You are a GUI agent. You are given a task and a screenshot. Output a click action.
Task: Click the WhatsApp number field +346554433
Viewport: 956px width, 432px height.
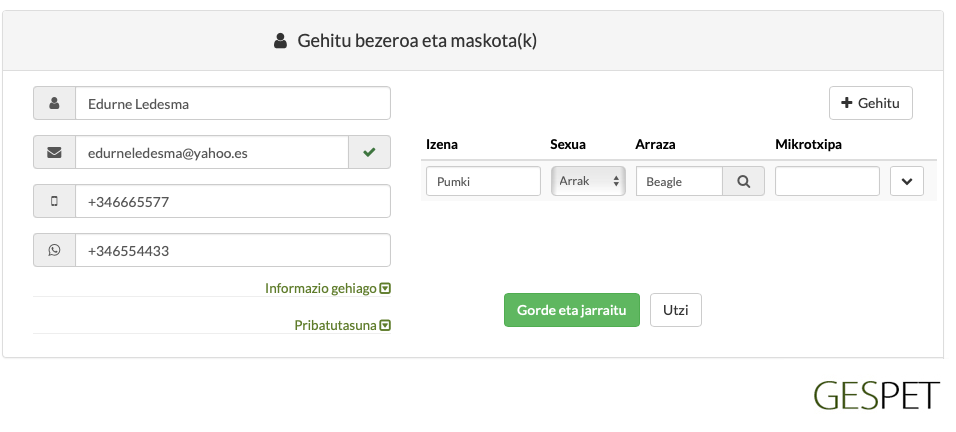[x=233, y=250]
